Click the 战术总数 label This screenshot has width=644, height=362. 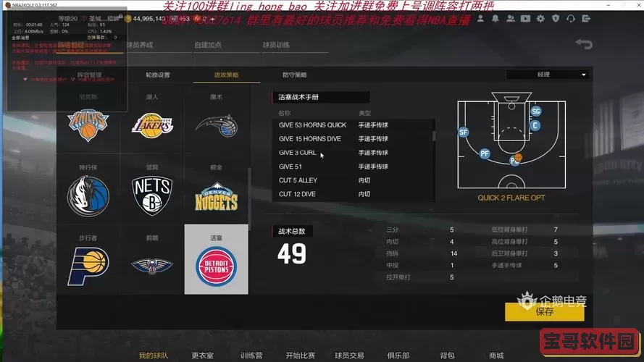tap(292, 231)
